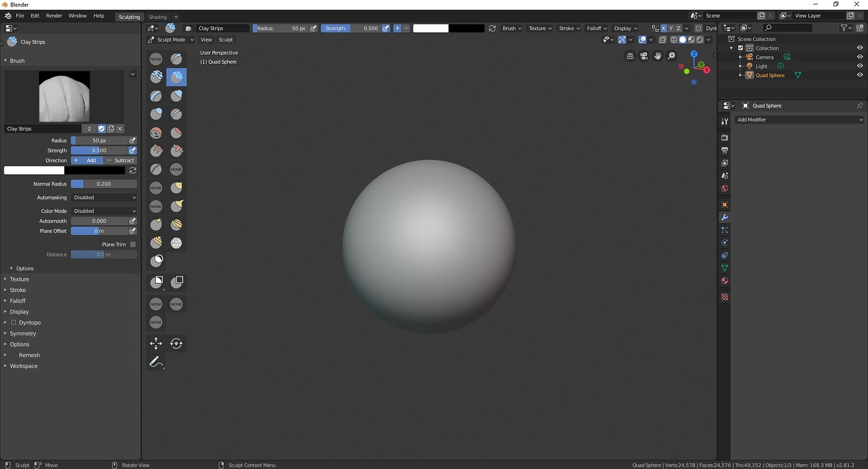
Task: Toggle camera view gizmo in viewport
Action: tap(643, 56)
